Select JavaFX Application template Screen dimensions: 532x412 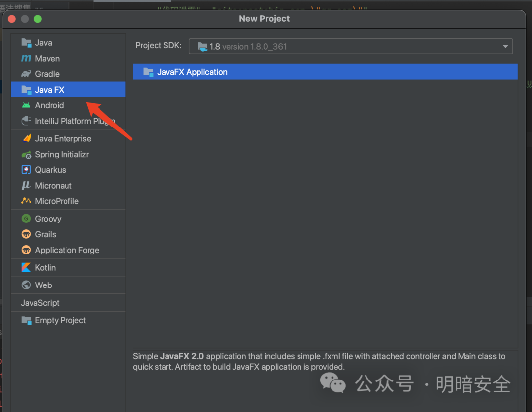click(x=192, y=72)
